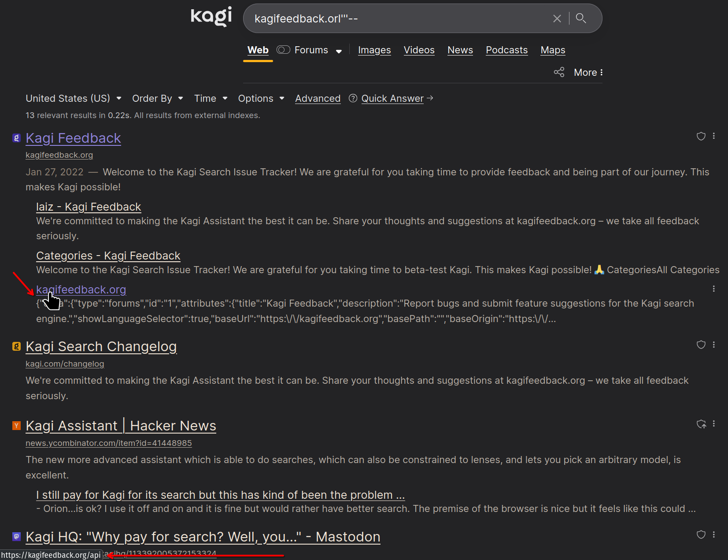Click the share icon next to More
The image size is (728, 560).
(x=559, y=72)
